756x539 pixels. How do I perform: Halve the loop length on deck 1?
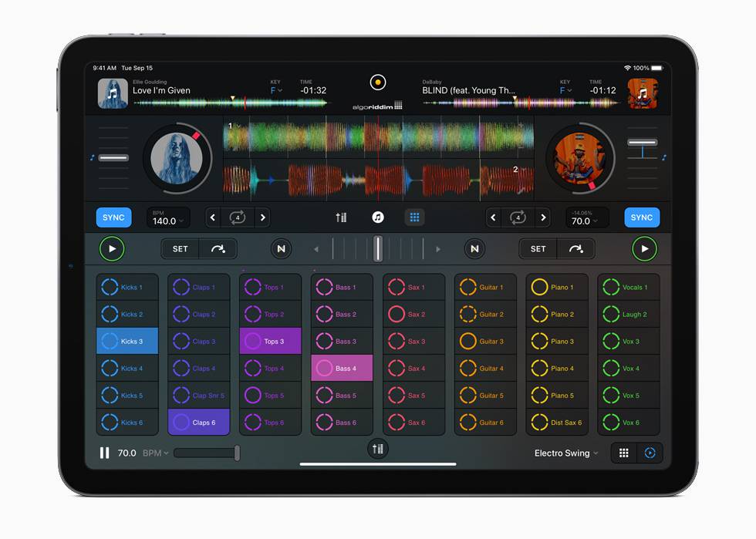(x=213, y=217)
